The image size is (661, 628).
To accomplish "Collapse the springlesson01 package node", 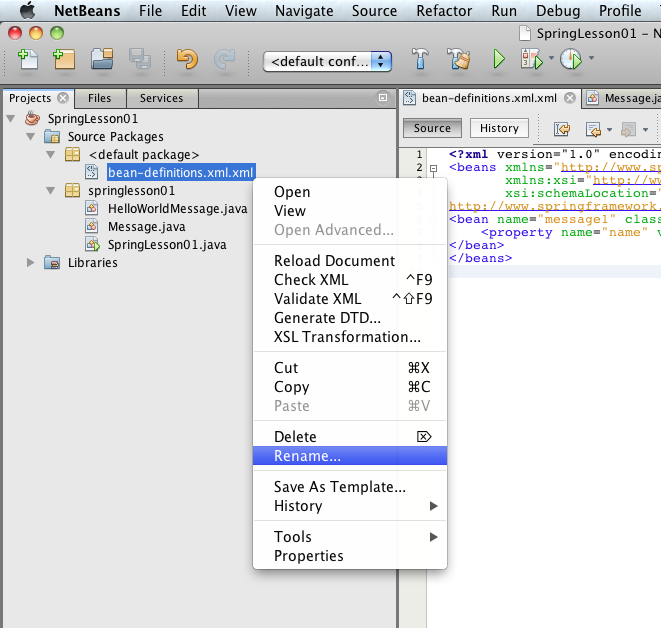I will point(51,191).
